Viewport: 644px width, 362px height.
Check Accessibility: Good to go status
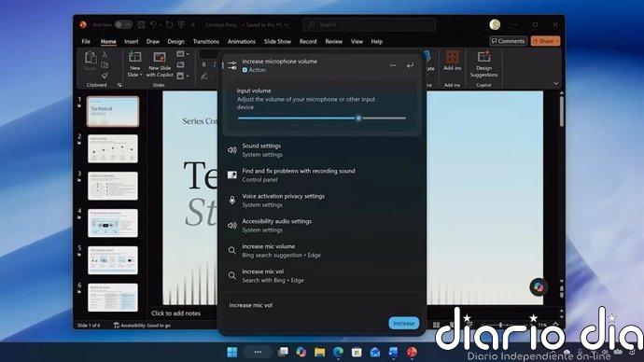click(142, 326)
